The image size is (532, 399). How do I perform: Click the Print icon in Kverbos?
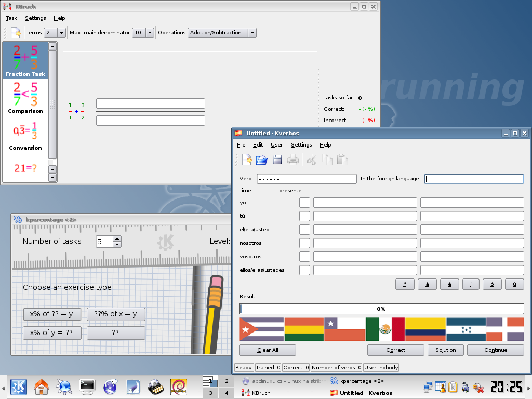(293, 159)
